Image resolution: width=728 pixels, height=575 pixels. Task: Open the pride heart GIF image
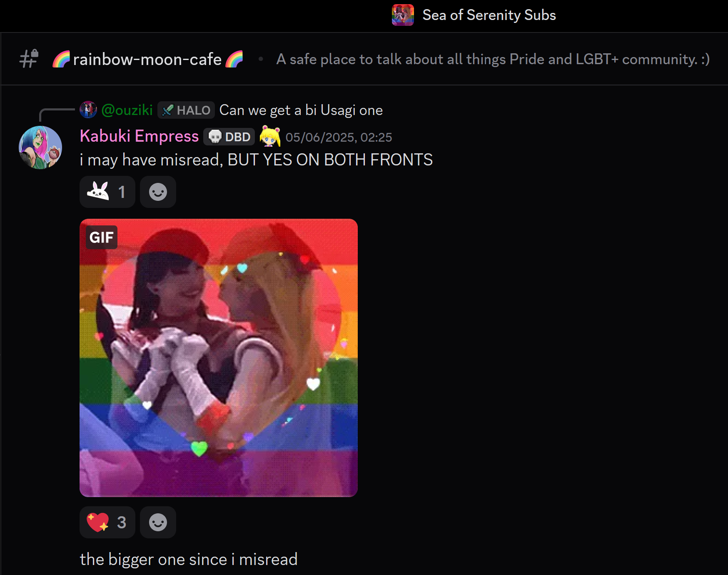[x=219, y=358]
